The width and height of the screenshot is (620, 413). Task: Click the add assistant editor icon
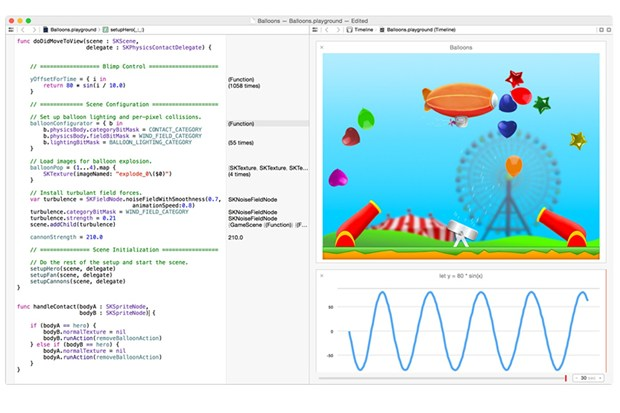(601, 30)
